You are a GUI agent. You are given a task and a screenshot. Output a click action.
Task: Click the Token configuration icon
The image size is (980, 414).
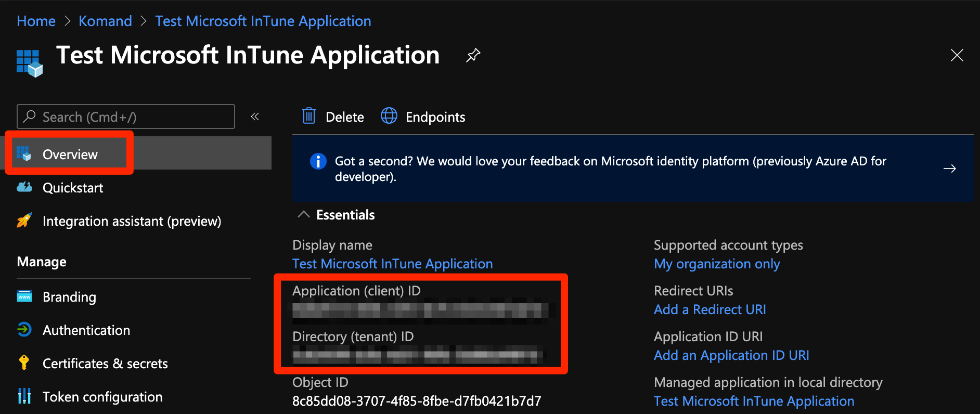(x=24, y=396)
